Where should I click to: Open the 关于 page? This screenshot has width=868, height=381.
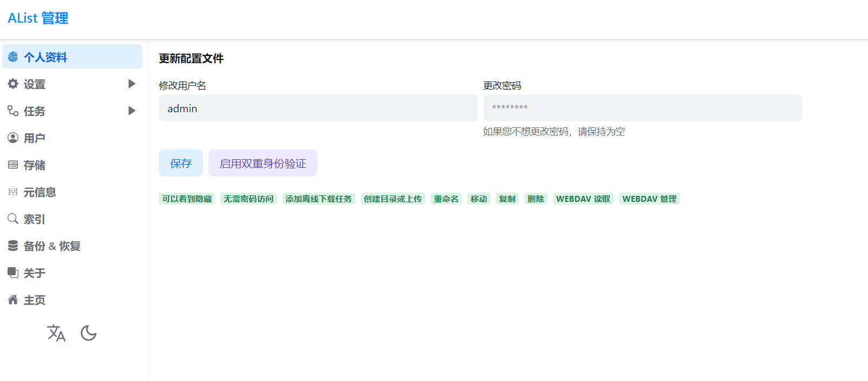[x=72, y=273]
